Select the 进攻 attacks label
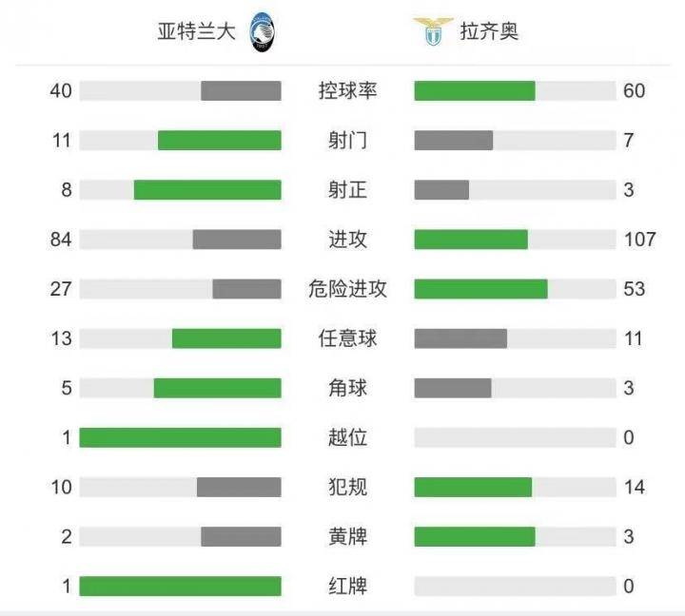 348,240
